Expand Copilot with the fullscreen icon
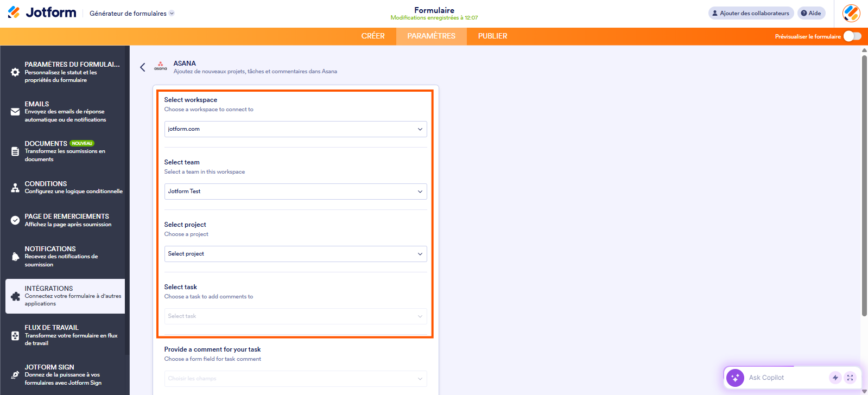The height and width of the screenshot is (395, 868). tap(850, 378)
